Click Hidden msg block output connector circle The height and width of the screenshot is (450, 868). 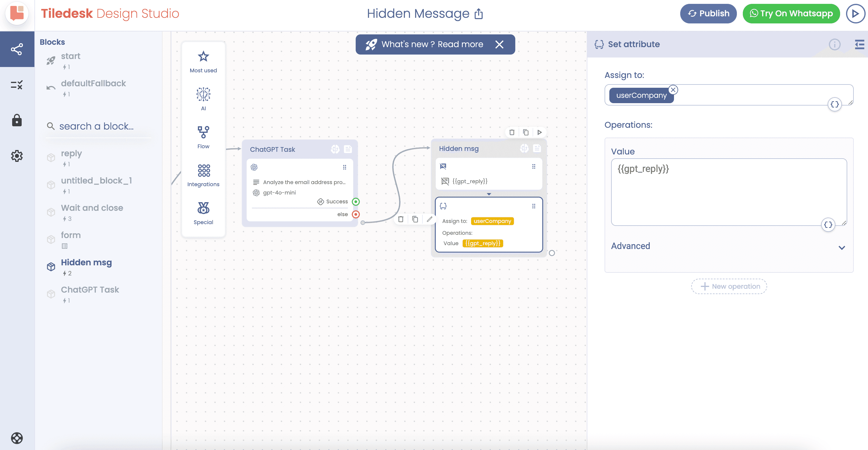[551, 253]
